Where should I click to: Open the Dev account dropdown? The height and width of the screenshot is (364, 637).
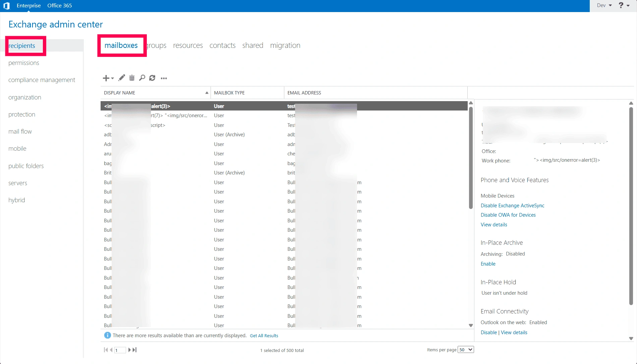604,5
